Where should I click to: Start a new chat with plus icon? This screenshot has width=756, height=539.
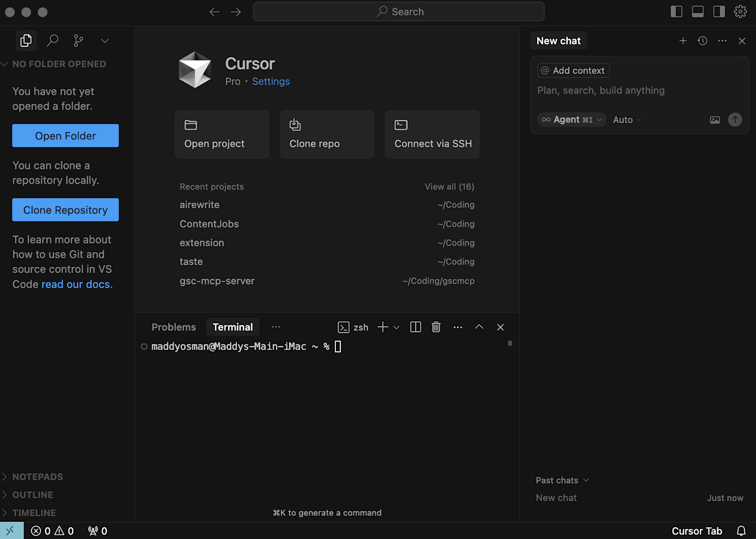click(x=683, y=41)
